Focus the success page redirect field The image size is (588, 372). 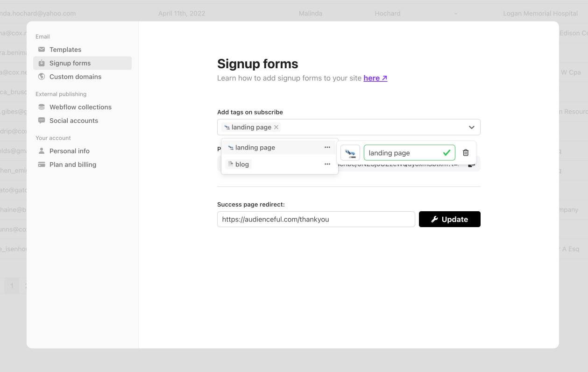click(x=316, y=219)
